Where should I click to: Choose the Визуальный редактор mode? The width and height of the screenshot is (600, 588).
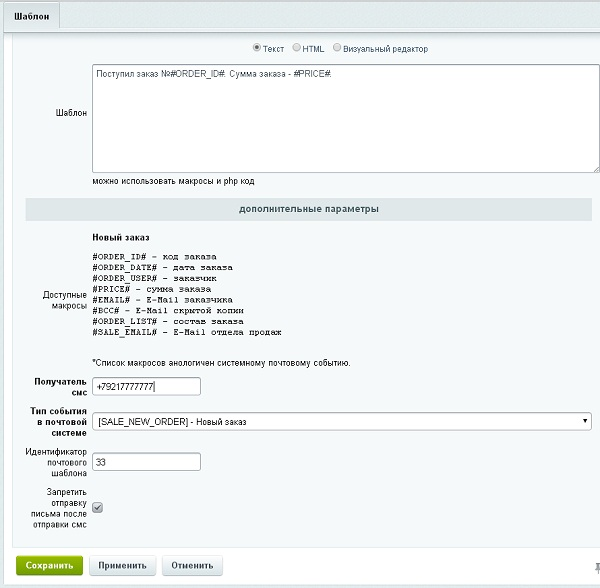coord(337,47)
